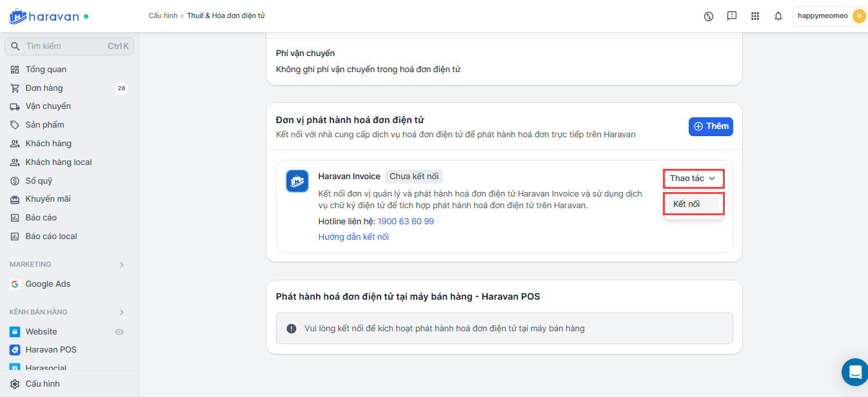This screenshot has height=397, width=868.
Task: Toggle Website visibility eye icon
Action: [119, 332]
